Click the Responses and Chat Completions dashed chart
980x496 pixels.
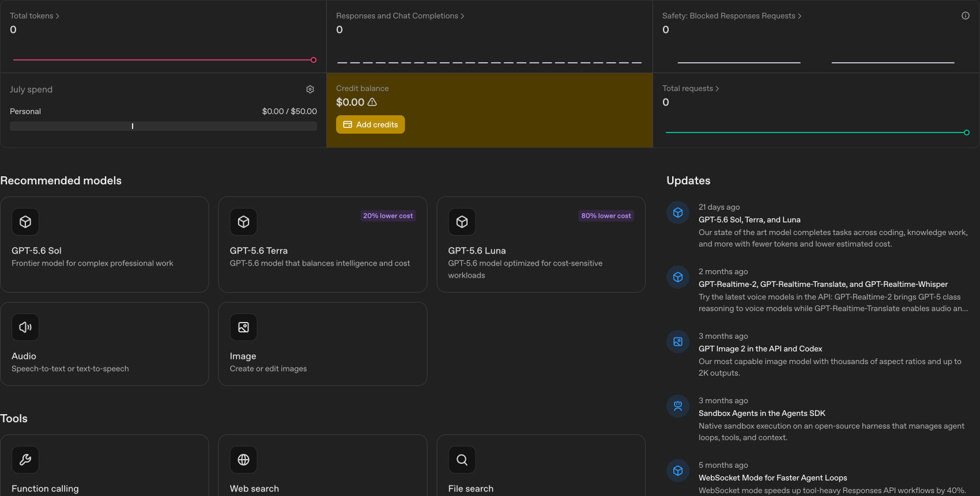(x=489, y=62)
